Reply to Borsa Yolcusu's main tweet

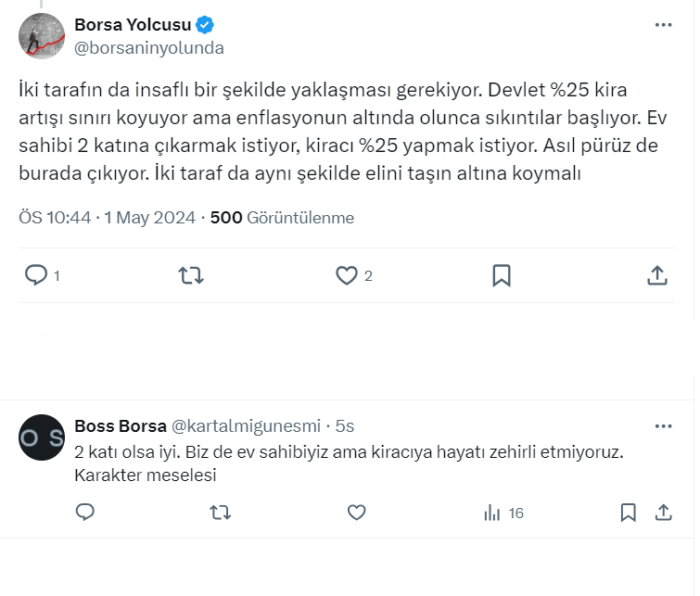(37, 275)
